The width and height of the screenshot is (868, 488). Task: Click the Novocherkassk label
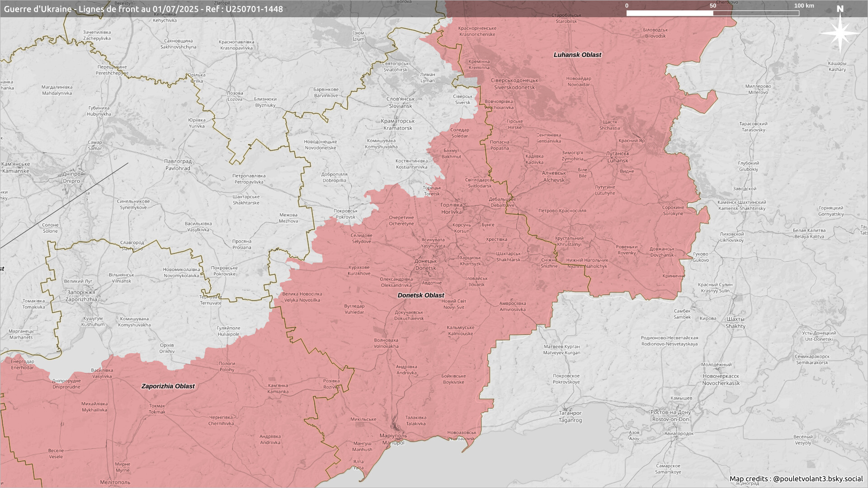click(x=721, y=380)
